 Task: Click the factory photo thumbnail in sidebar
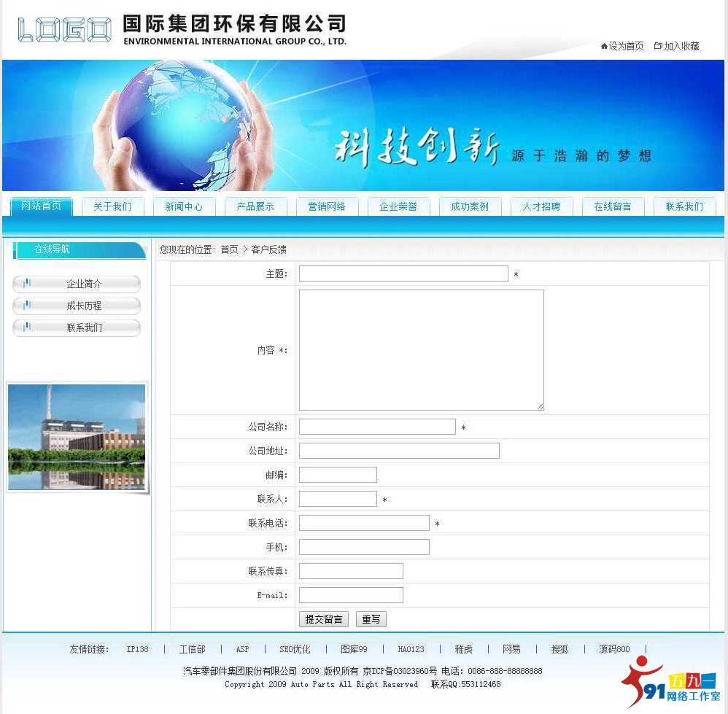point(76,436)
